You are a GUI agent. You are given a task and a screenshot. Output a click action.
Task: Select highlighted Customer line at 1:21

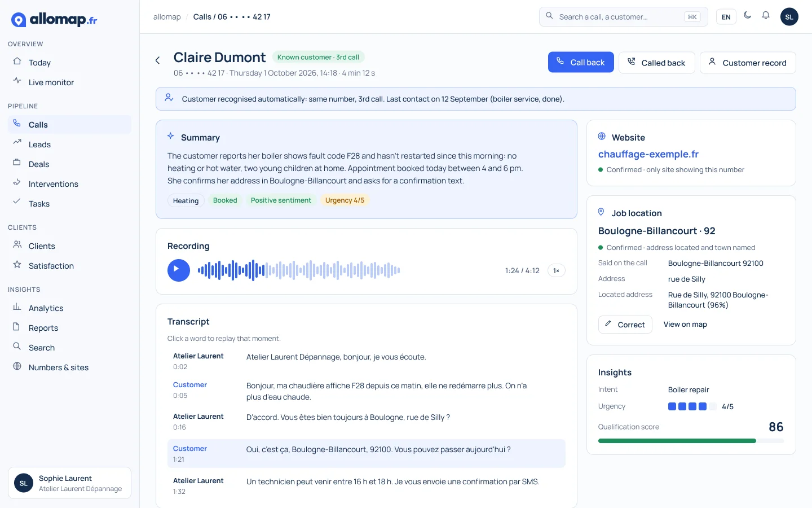tap(367, 453)
